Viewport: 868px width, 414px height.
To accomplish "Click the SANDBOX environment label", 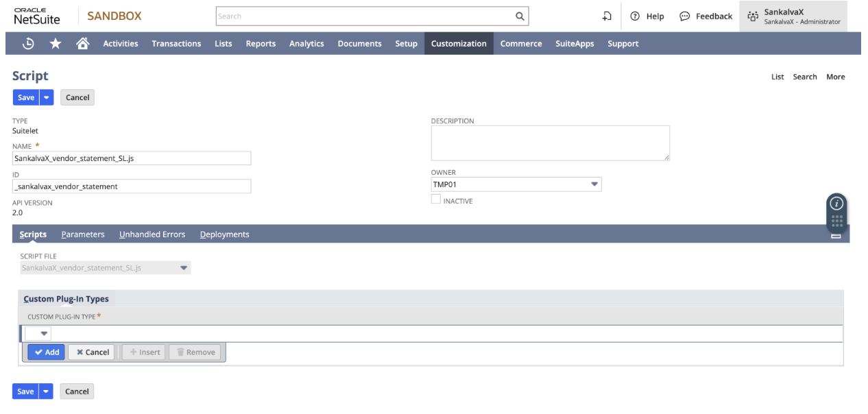I will (x=114, y=16).
